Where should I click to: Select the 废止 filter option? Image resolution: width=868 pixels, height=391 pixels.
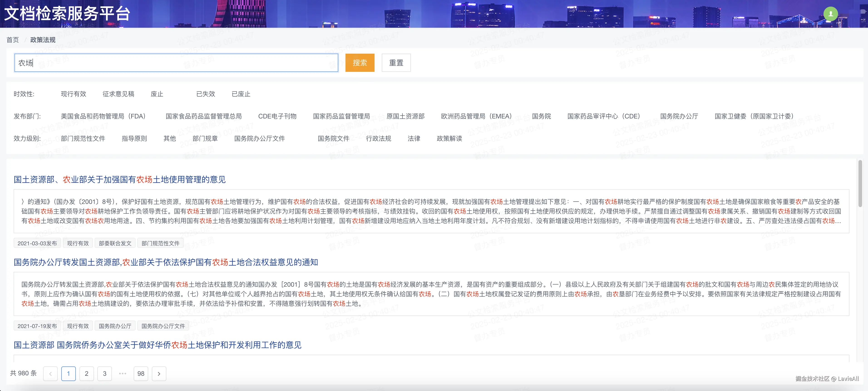(157, 94)
